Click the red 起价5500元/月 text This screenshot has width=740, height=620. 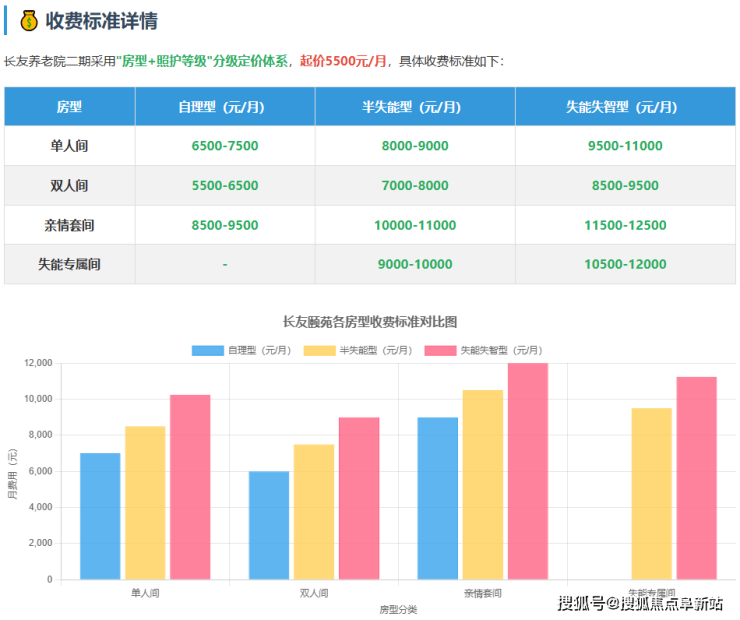click(x=343, y=61)
